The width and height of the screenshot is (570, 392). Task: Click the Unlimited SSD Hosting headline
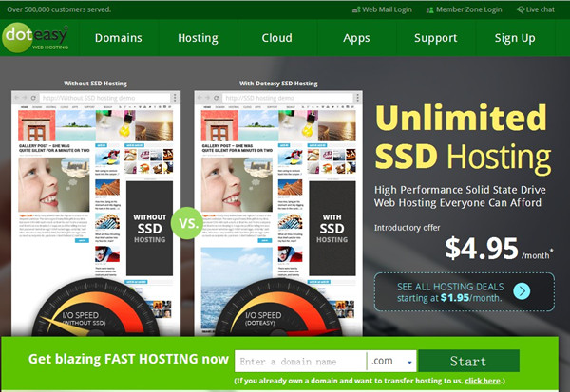tap(463, 138)
